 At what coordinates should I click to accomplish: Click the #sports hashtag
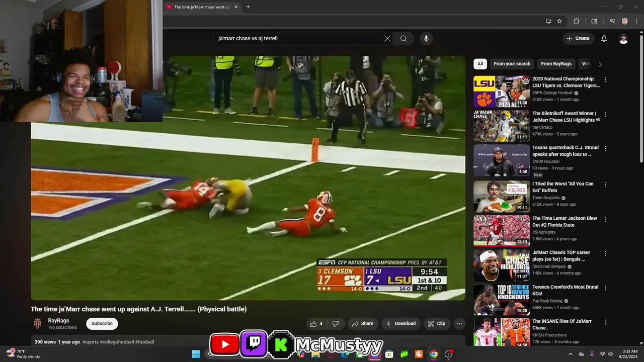(x=91, y=342)
